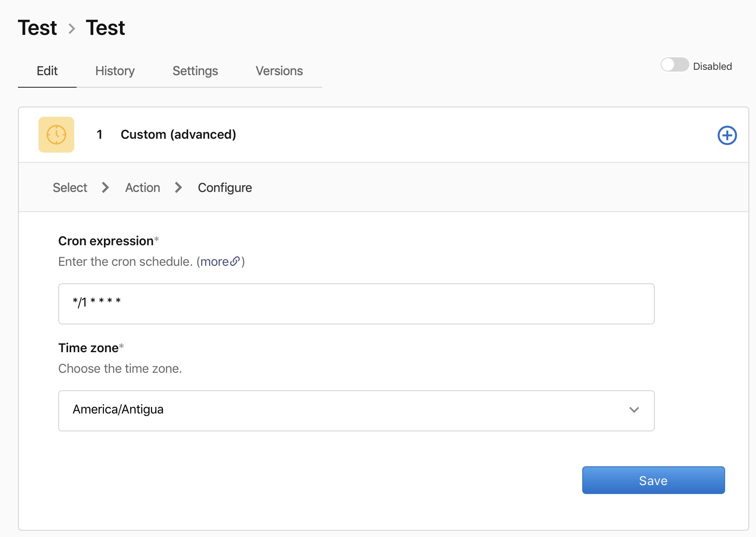The height and width of the screenshot is (537, 756).
Task: Select the Edit tab
Action: pyautogui.click(x=47, y=71)
